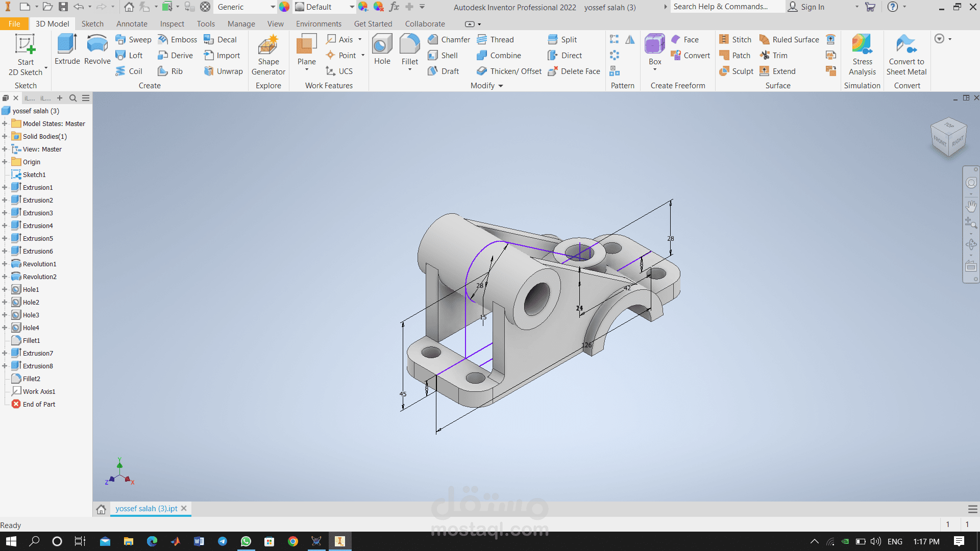Activate the Fillet tool

(409, 48)
